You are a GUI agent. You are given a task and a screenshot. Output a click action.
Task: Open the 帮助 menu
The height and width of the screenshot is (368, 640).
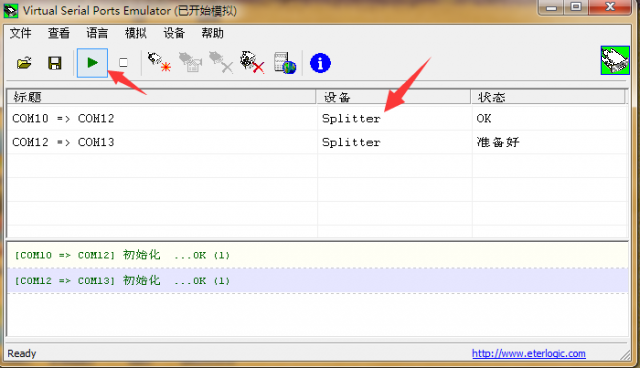point(212,33)
